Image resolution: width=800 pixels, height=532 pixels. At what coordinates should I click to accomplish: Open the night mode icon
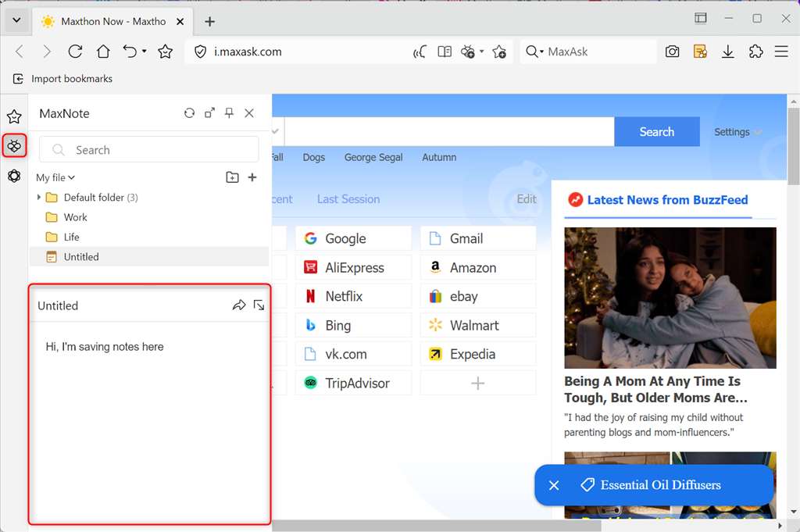coord(468,52)
